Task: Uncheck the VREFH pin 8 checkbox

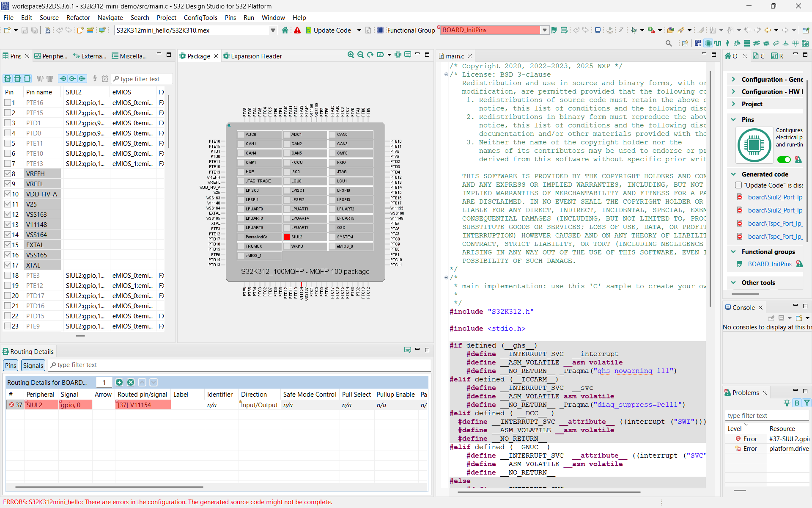Action: click(x=7, y=174)
